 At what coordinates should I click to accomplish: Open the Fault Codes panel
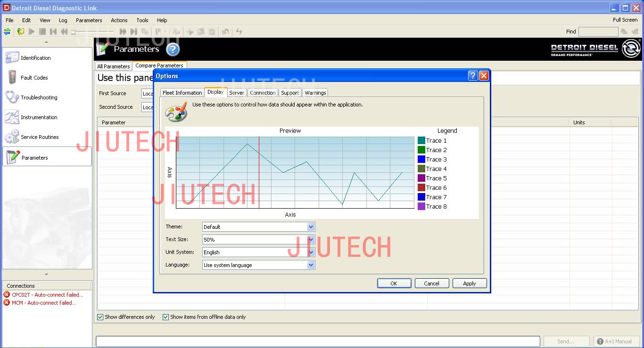click(47, 78)
